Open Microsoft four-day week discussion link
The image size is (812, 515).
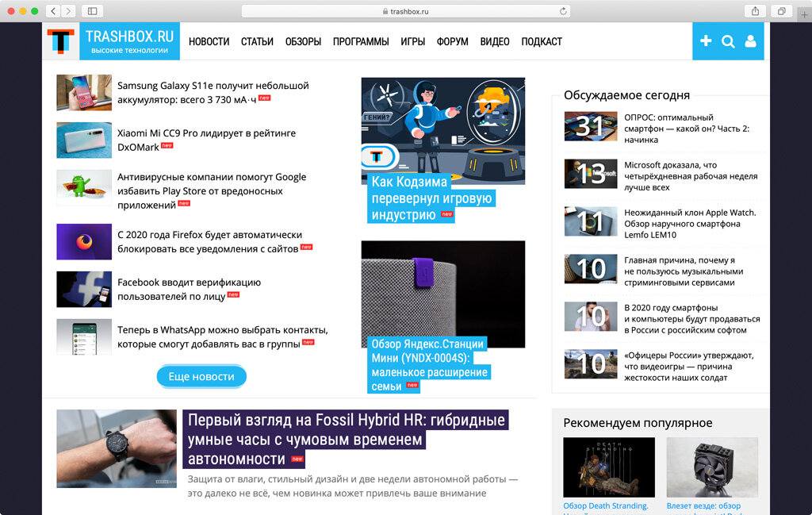pos(691,176)
